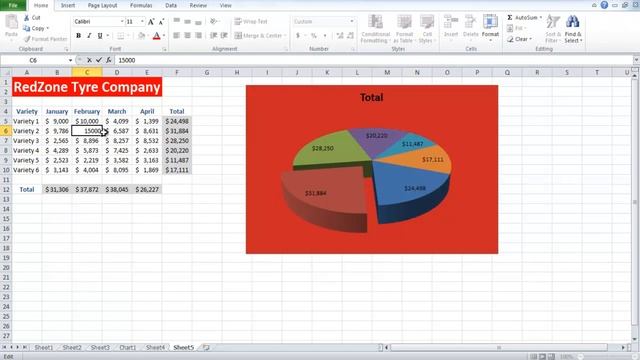Switch to the Chart1 sheet tab
The width and height of the screenshot is (640, 360).
pos(128,347)
